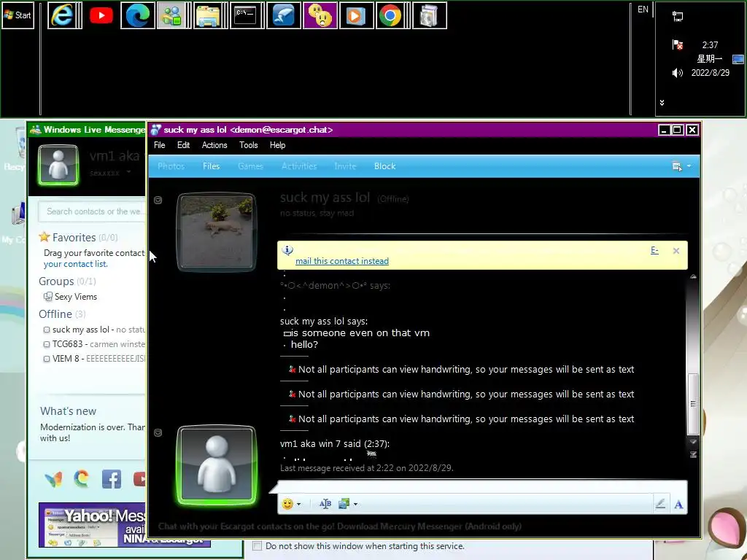Change font with the A icon
The height and width of the screenshot is (560, 747).
pyautogui.click(x=678, y=505)
